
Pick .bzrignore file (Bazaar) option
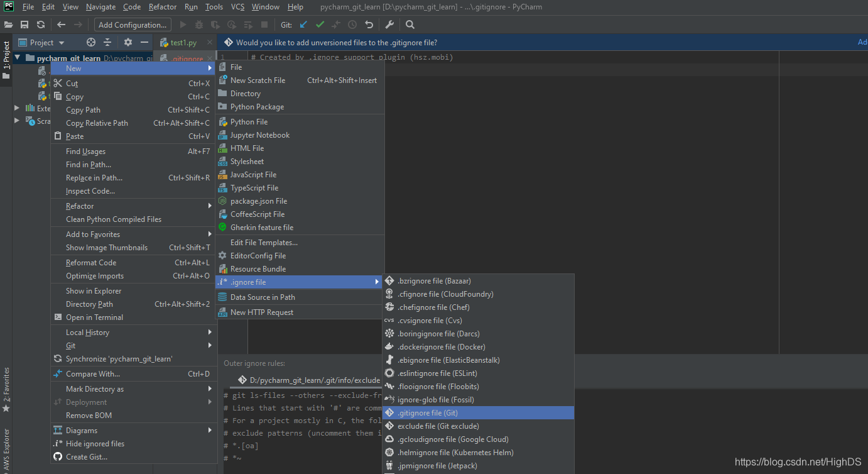click(x=479, y=281)
